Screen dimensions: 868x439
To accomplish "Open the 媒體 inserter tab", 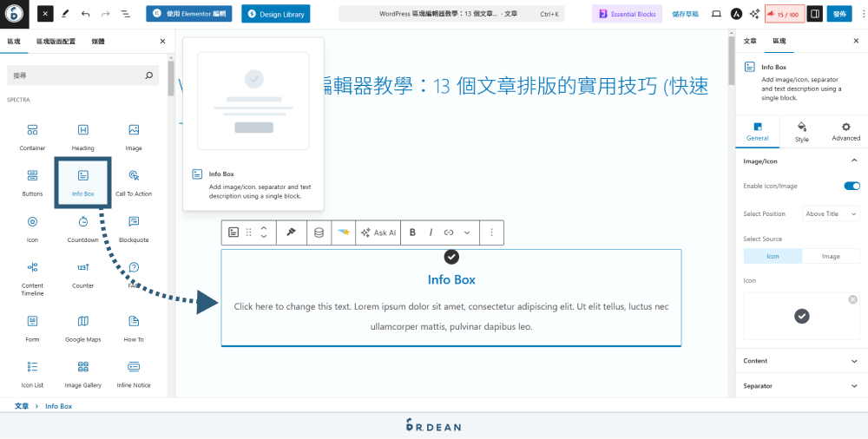I will pyautogui.click(x=98, y=42).
